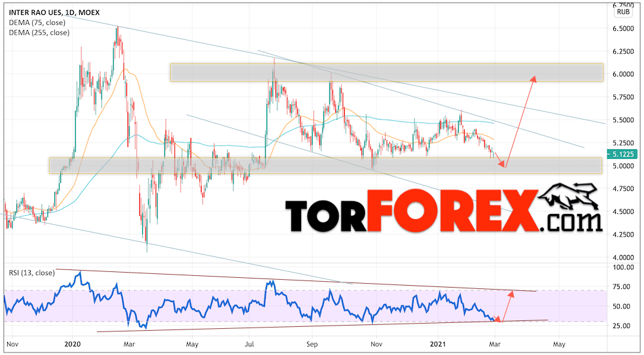Click the Sep time axis label
Screen dimensions: 644x355
coord(313,343)
